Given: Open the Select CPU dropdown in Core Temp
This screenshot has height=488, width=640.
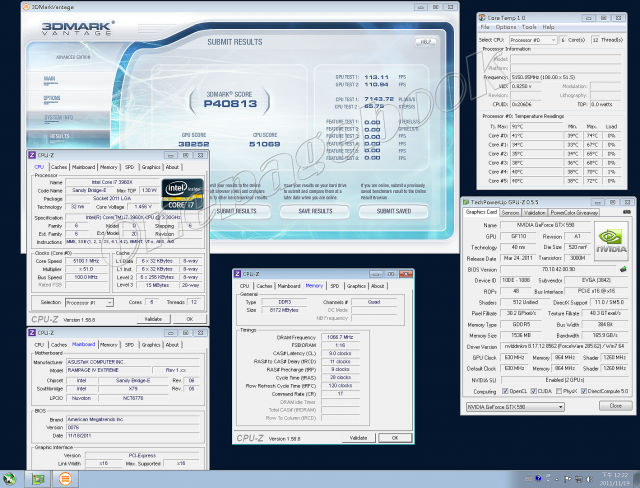Looking at the screenshot, I should [533, 40].
